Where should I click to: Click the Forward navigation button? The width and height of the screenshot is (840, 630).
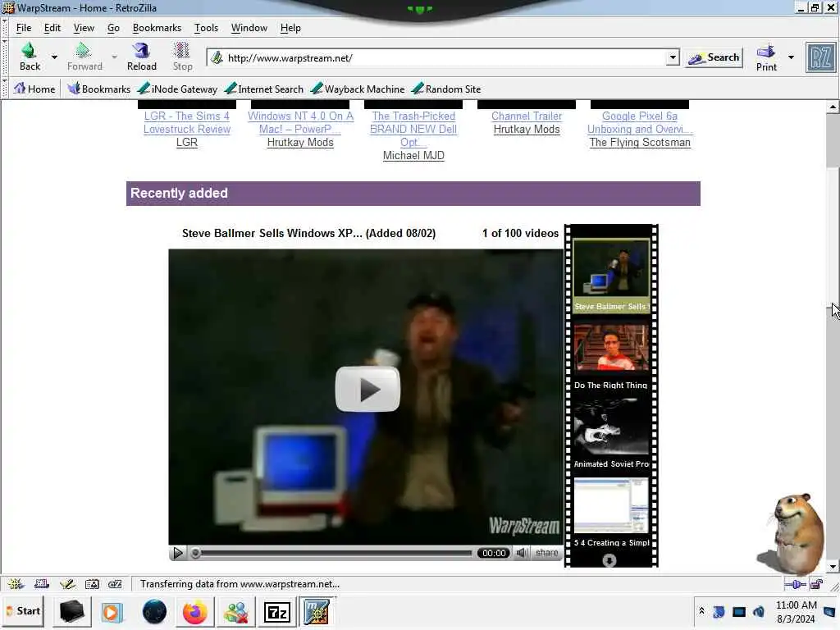84,57
